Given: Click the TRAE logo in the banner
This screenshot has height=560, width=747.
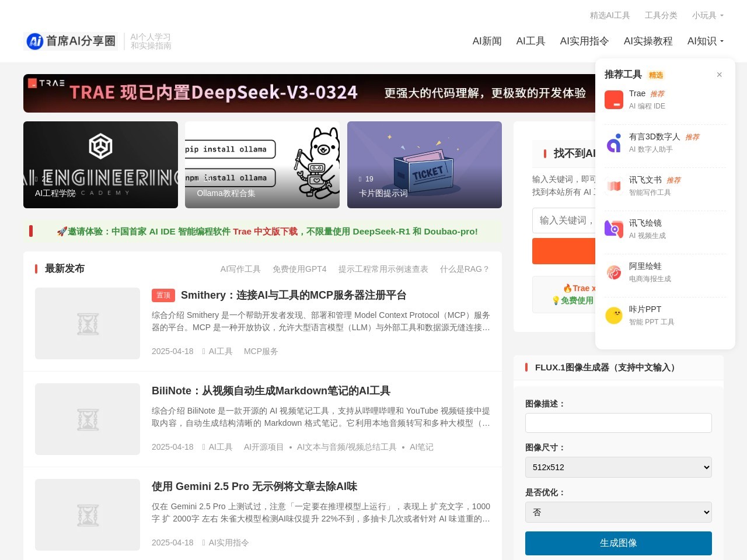Looking at the screenshot, I should point(47,83).
